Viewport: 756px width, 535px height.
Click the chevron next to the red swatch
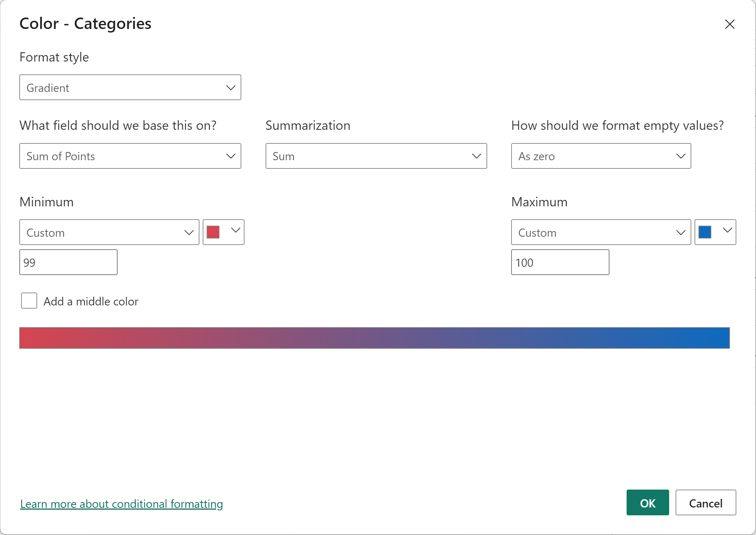coord(236,231)
